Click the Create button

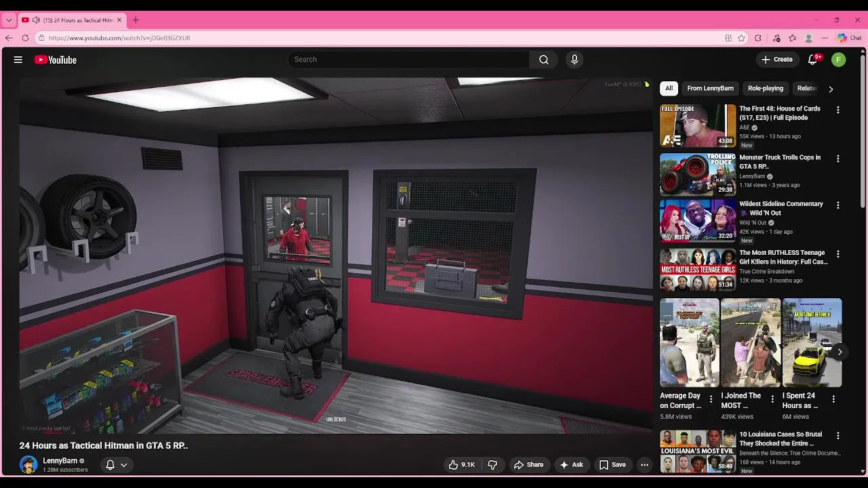click(x=777, y=60)
